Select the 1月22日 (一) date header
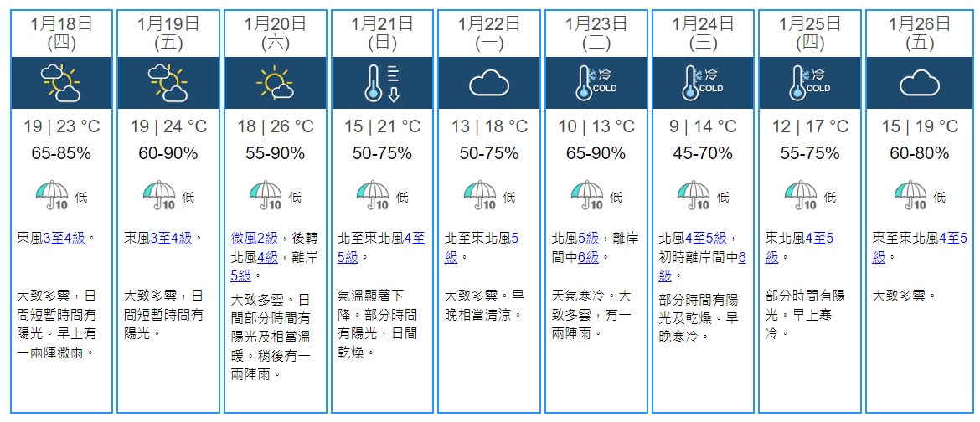Viewport: 980px width, 422px height. click(489, 33)
